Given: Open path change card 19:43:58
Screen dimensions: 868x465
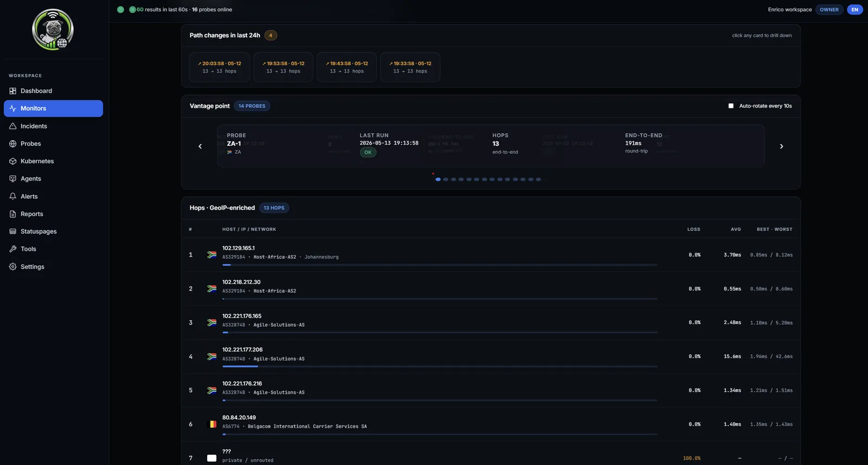Looking at the screenshot, I should tap(347, 67).
